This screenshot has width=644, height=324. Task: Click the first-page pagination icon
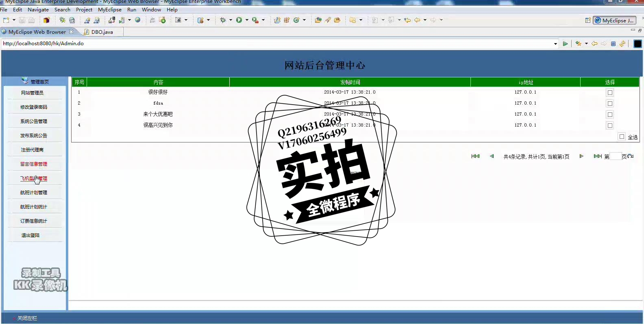click(475, 156)
